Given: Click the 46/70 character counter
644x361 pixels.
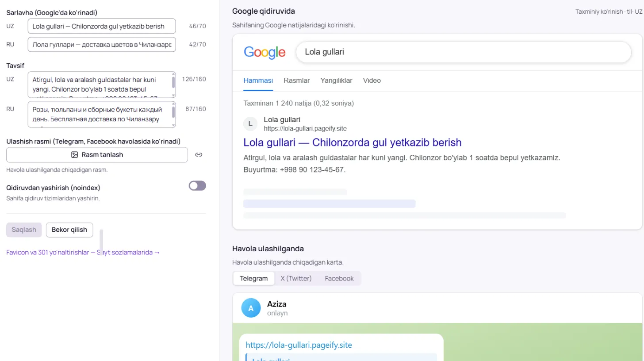Looking at the screenshot, I should pyautogui.click(x=197, y=26).
